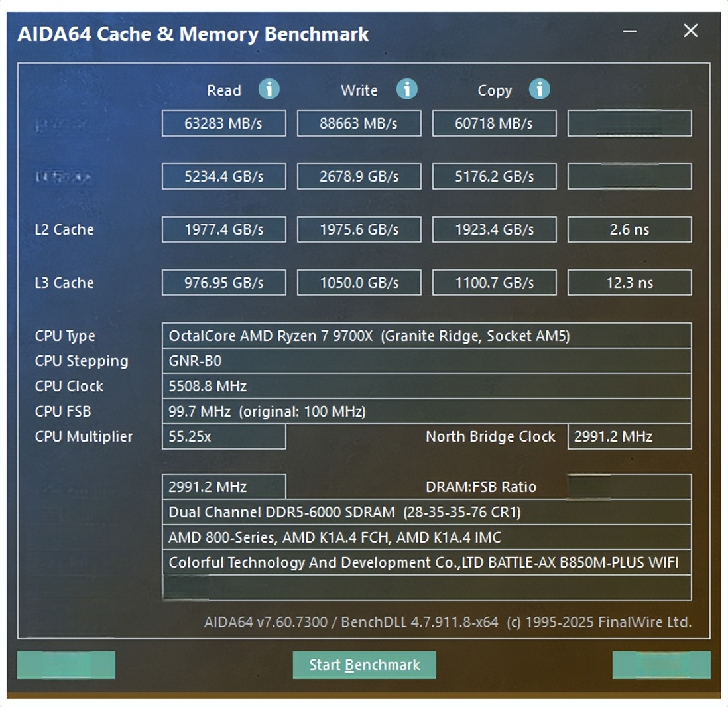This screenshot has width=728, height=707.
Task: Click the CPU Stepping label
Action: 82,361
